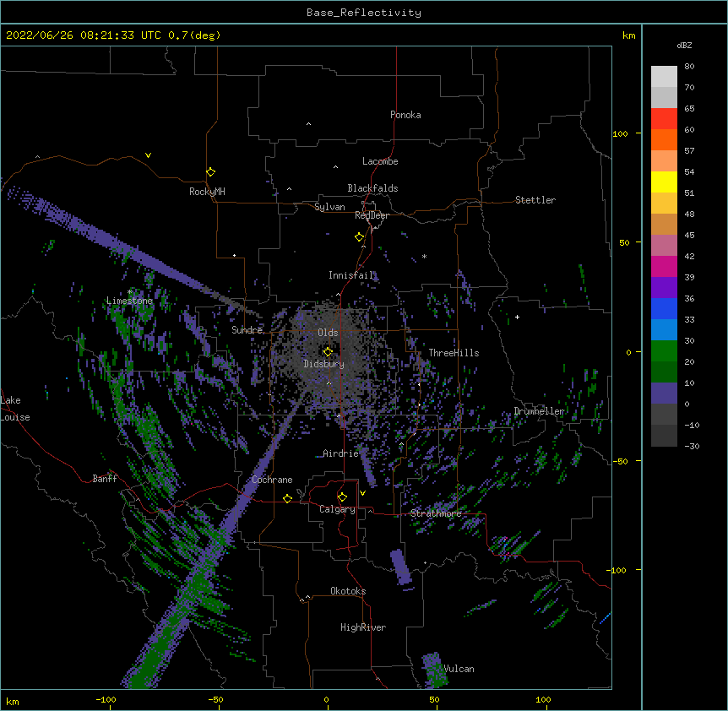Click the RedDeer city label
This screenshot has height=711, width=728.
pyautogui.click(x=372, y=215)
